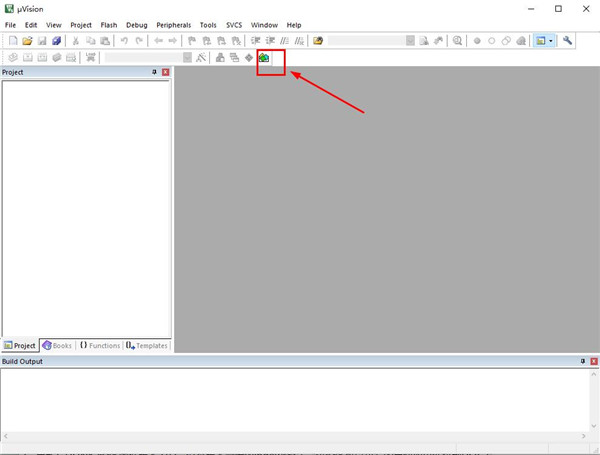
Task: Start debug session magnifier icon
Action: click(x=457, y=41)
